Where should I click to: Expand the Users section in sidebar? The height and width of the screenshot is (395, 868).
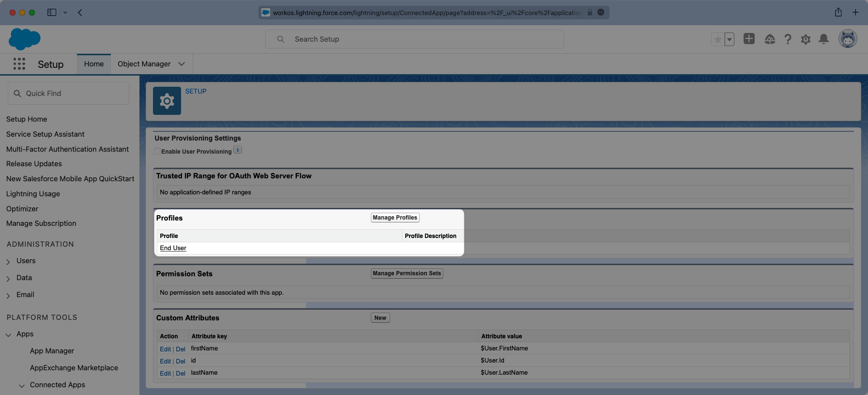coord(8,261)
